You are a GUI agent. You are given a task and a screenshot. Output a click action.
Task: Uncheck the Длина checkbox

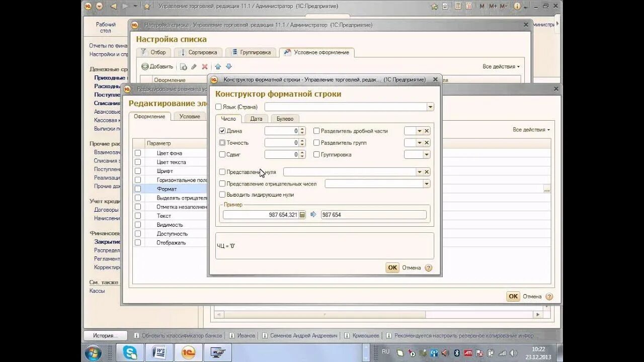222,131
